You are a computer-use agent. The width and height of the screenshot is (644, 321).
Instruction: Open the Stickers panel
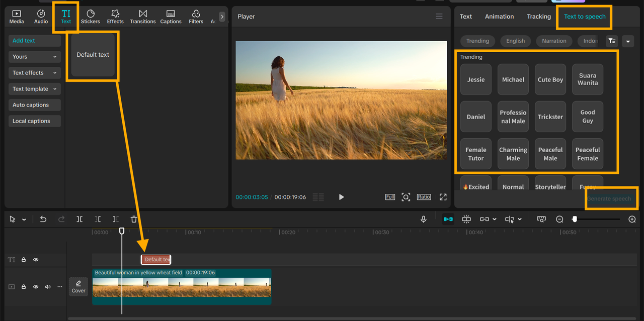tap(91, 17)
